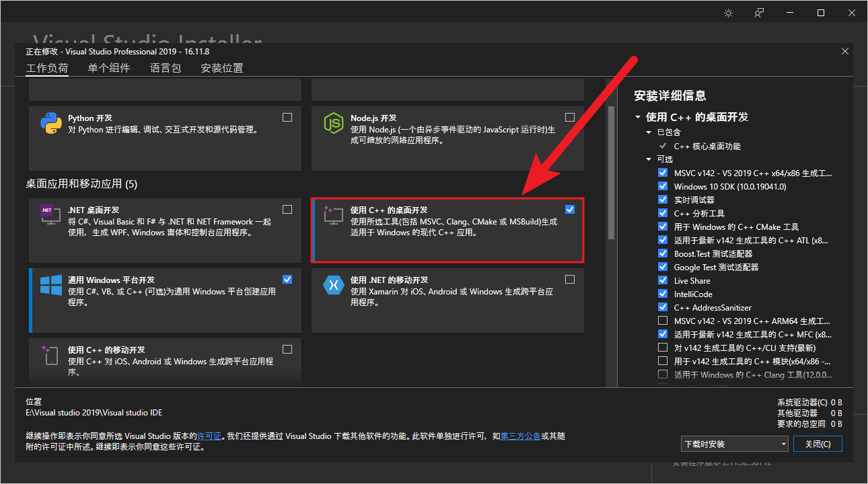868x484 pixels.
Task: Click the feedback icon in title bar
Action: [760, 13]
